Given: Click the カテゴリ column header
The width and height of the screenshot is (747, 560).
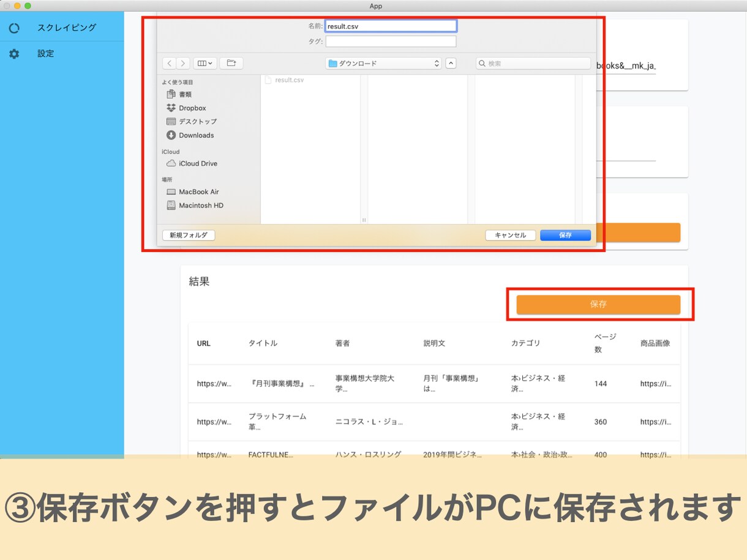Looking at the screenshot, I should (x=526, y=343).
